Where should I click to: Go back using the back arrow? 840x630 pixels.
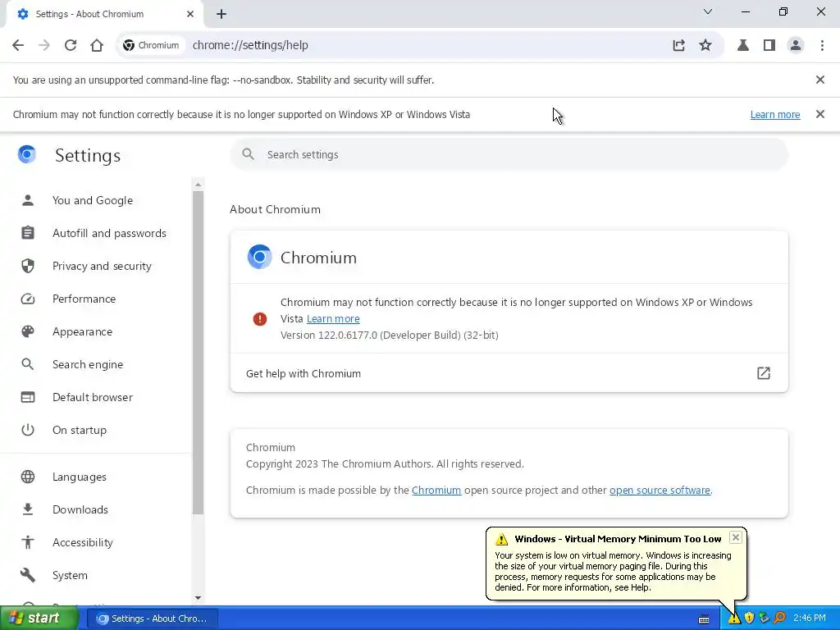pyautogui.click(x=18, y=45)
